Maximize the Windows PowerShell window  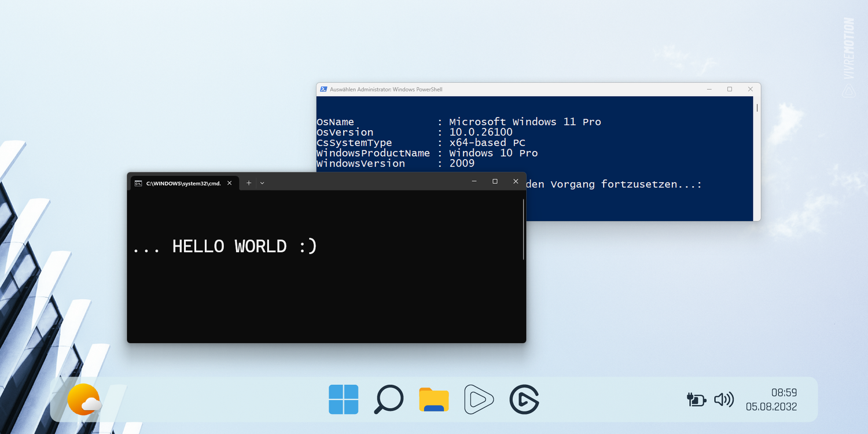(x=730, y=89)
